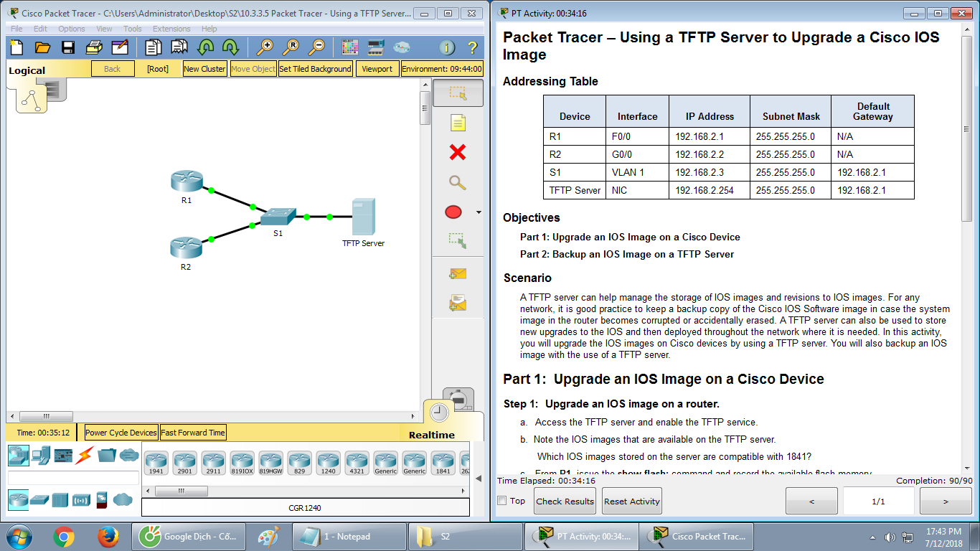
Task: Toggle the Top checkbox in PT Activity
Action: (502, 501)
